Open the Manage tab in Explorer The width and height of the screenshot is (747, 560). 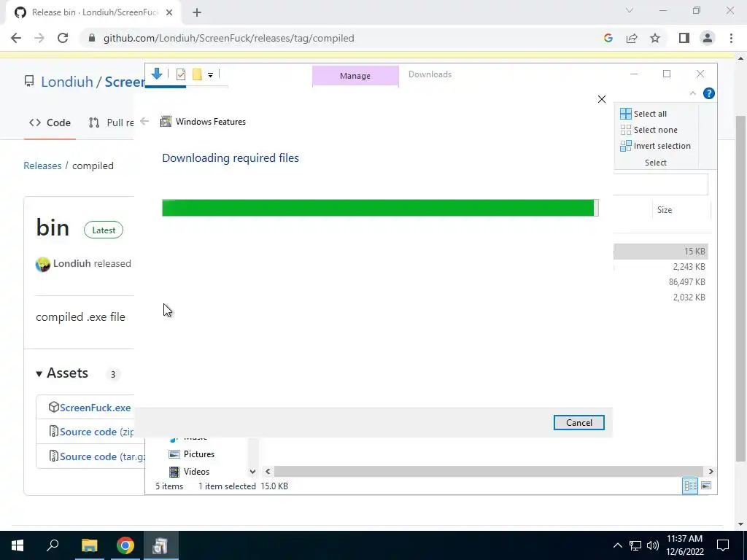pos(355,76)
